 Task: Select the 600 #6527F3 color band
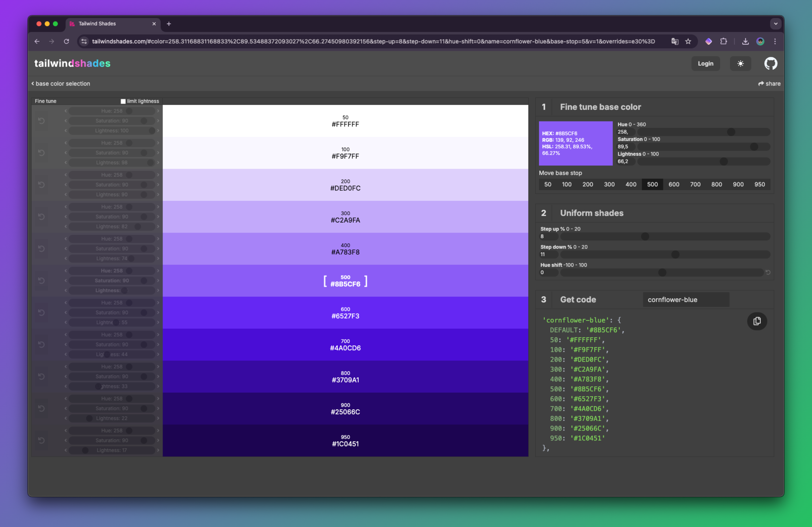tap(345, 313)
